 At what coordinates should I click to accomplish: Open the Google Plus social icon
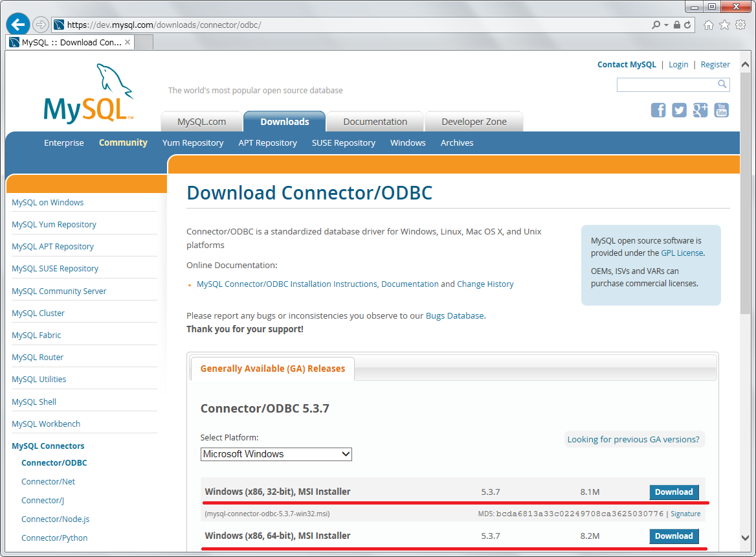pyautogui.click(x=700, y=110)
